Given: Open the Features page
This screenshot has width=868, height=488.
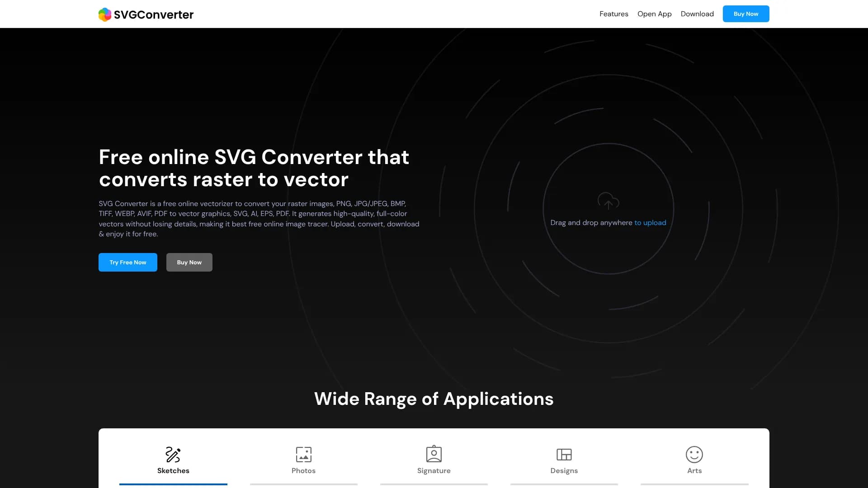Looking at the screenshot, I should (x=613, y=14).
